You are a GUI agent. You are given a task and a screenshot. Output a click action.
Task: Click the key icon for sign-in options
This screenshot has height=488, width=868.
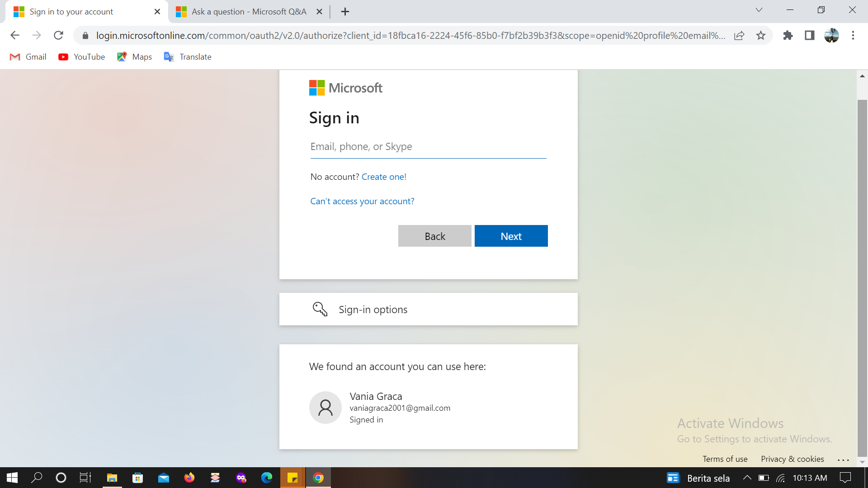pyautogui.click(x=320, y=309)
